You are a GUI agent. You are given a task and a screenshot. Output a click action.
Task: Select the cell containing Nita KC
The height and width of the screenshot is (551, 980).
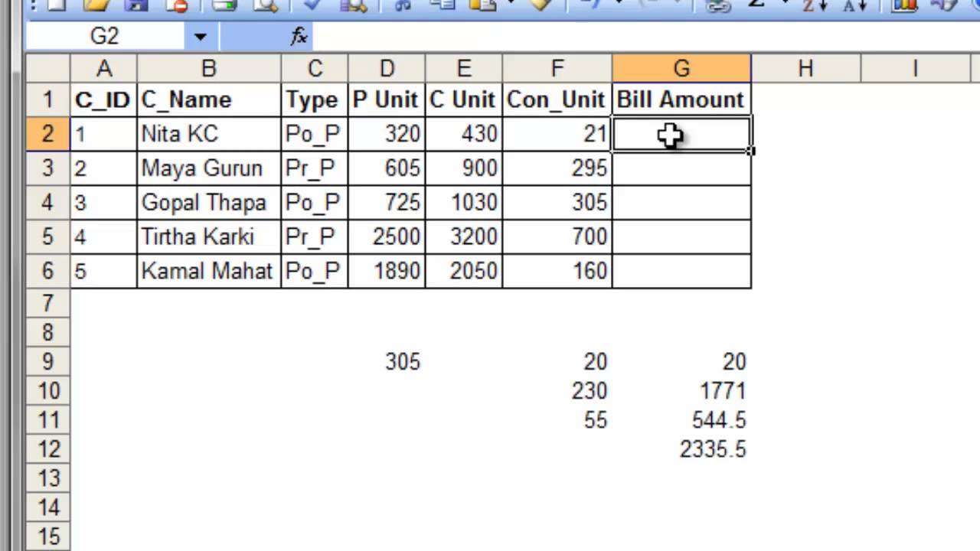209,134
